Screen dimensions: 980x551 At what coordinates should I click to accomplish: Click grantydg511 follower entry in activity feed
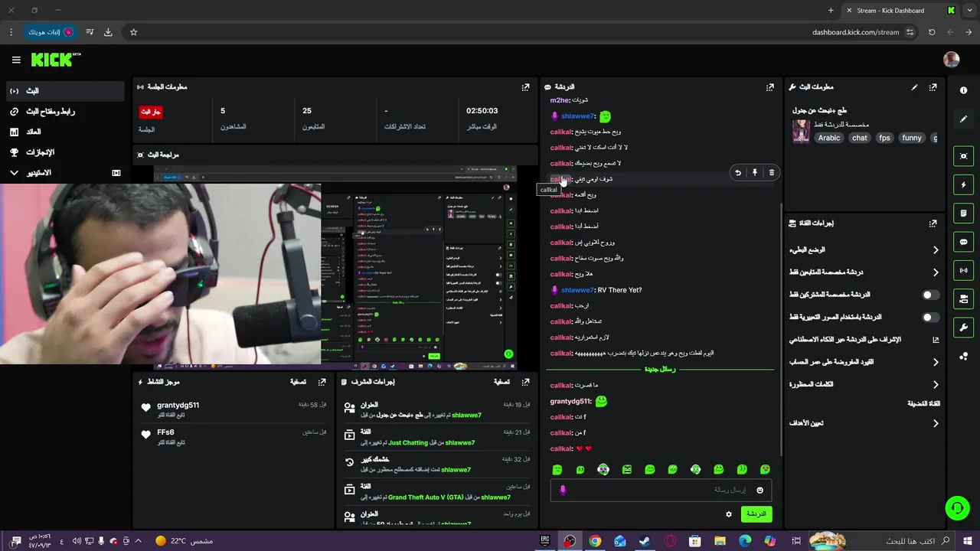click(x=234, y=409)
